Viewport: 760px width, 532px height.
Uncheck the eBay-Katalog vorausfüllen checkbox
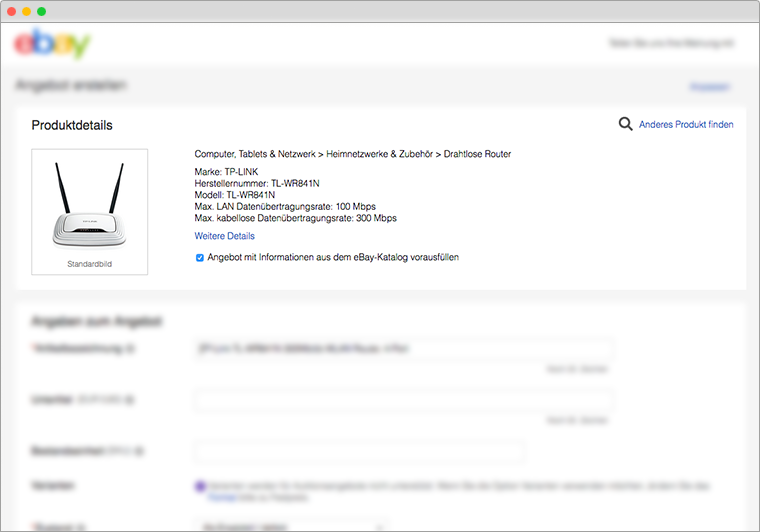(x=200, y=257)
